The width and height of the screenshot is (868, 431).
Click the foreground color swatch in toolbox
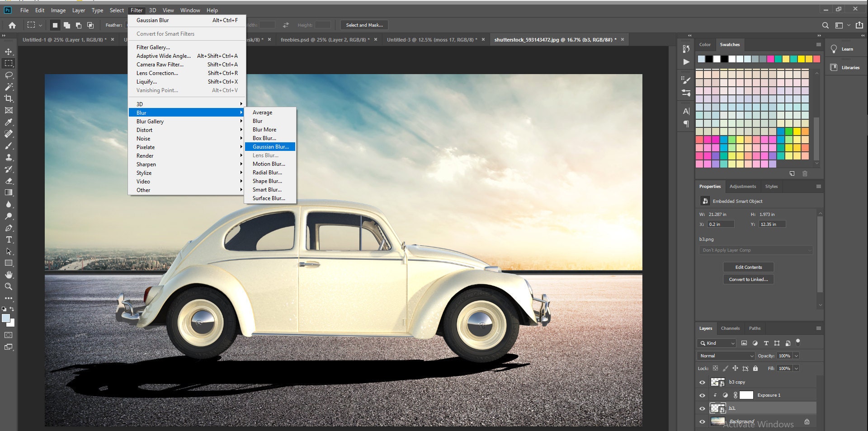coord(6,318)
